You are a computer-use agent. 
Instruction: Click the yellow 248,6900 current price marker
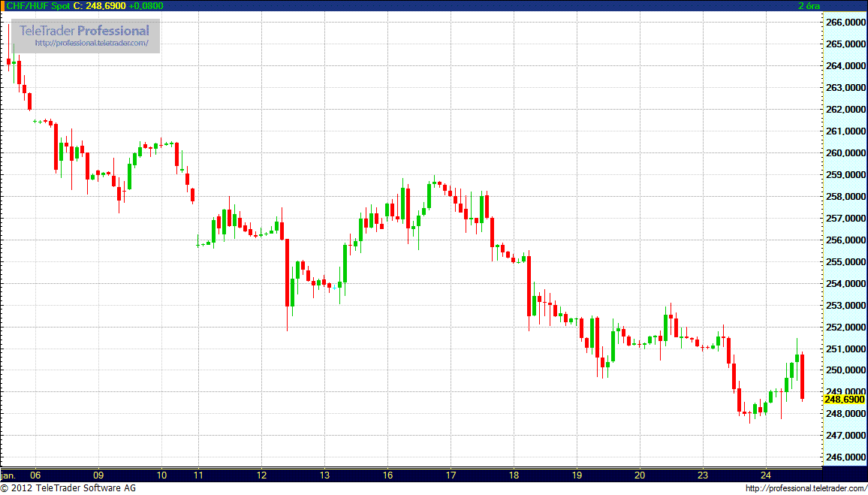(x=844, y=399)
